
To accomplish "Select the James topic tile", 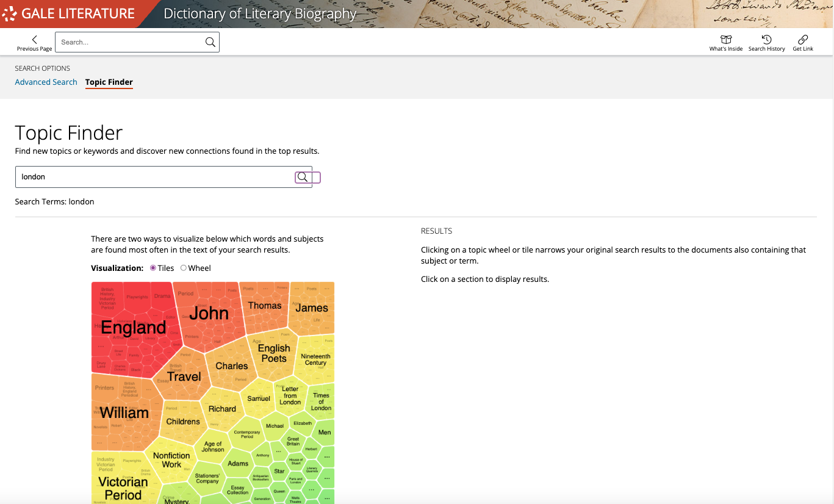I will pyautogui.click(x=312, y=308).
